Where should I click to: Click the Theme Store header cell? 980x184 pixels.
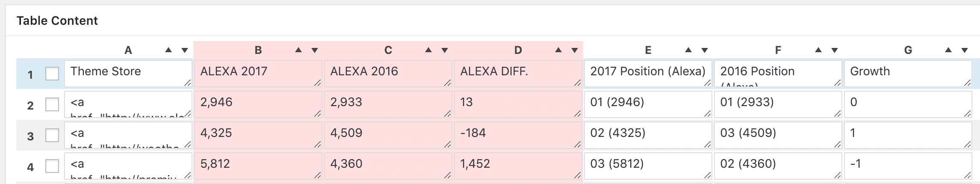click(127, 73)
